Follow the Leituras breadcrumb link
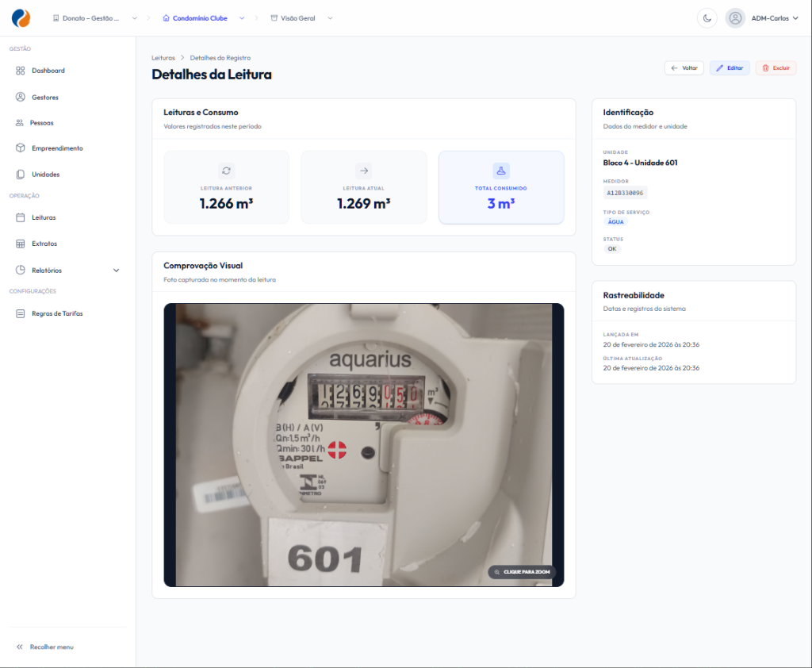 pos(163,58)
